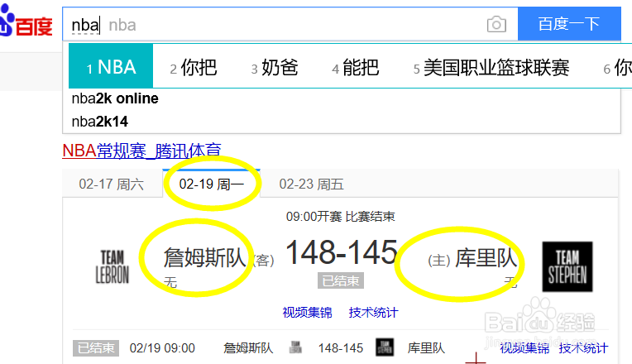Click the 09:00开赛 比赛结束 text
This screenshot has height=364, width=632.
coord(341,217)
